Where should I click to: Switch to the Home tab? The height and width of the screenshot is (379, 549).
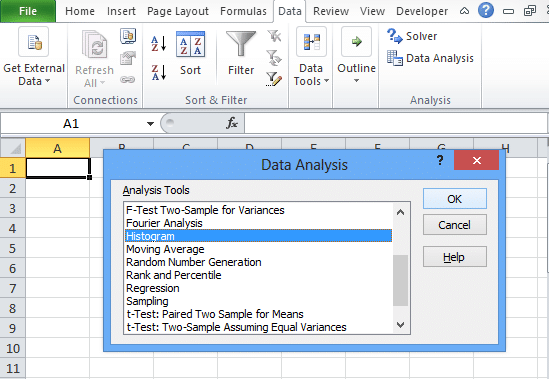coord(80,11)
